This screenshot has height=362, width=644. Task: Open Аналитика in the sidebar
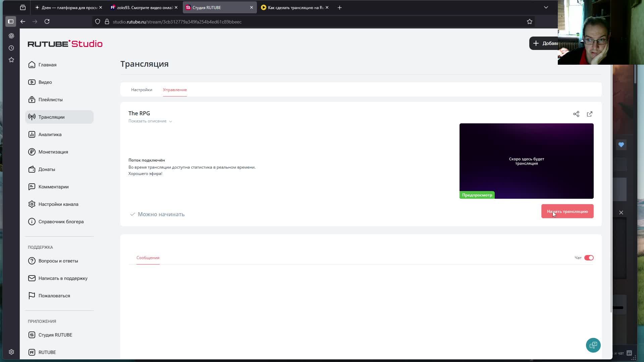tap(50, 134)
